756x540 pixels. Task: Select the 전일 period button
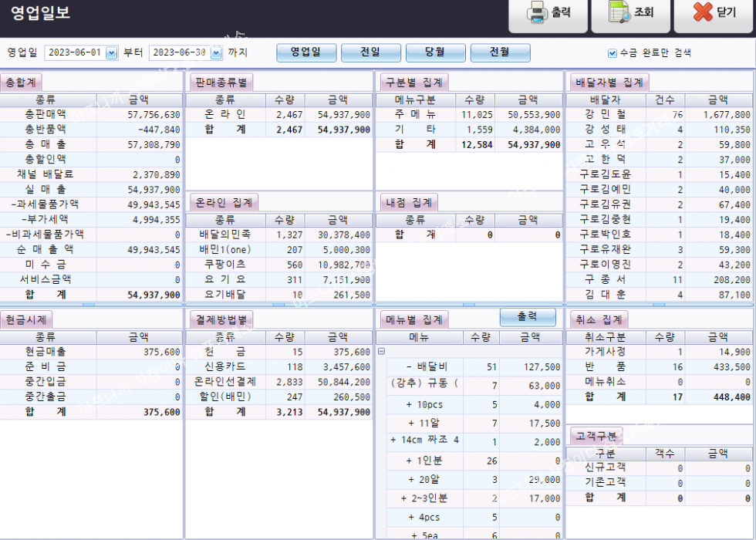pos(370,52)
